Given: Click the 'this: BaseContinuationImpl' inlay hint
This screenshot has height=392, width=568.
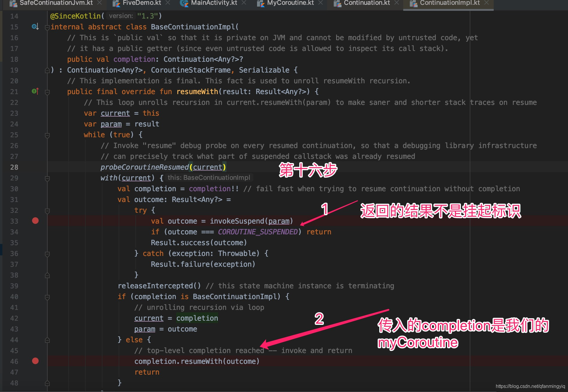Looking at the screenshot, I should (x=209, y=178).
